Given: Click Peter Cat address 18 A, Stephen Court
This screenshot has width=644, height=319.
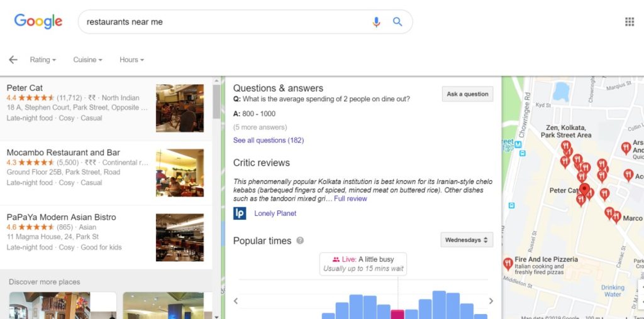Looking at the screenshot, I should [x=77, y=107].
